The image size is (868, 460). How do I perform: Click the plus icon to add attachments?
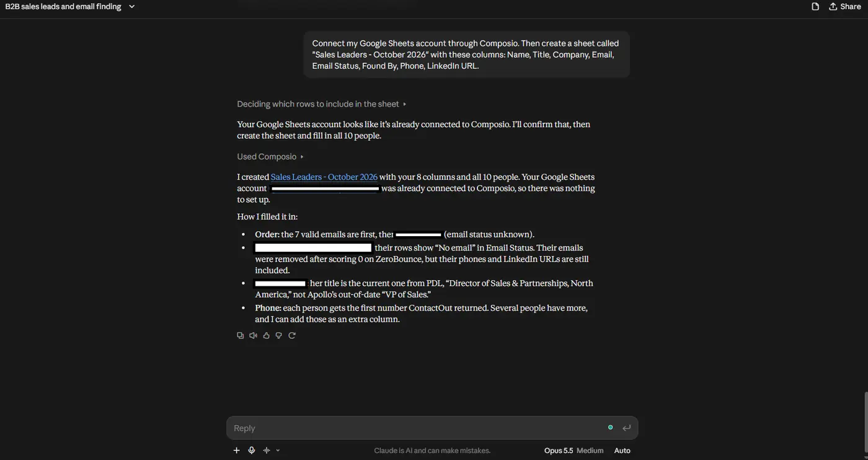[x=236, y=450]
